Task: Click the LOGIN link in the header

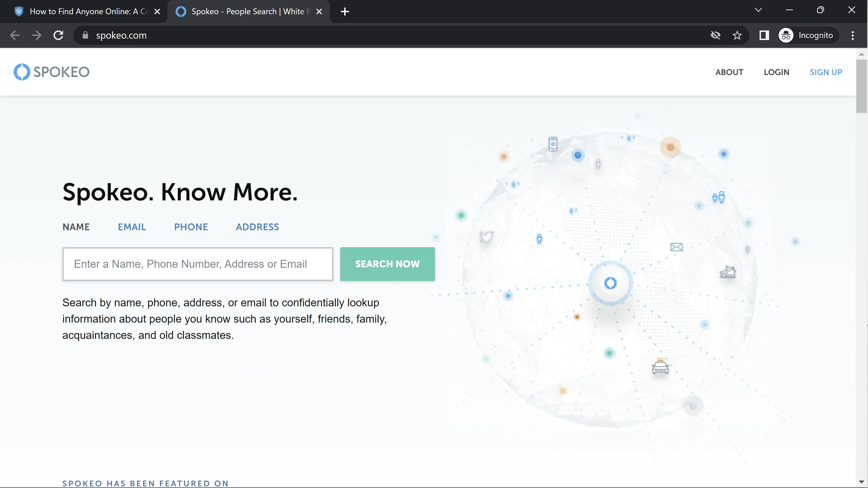Action: (x=776, y=72)
